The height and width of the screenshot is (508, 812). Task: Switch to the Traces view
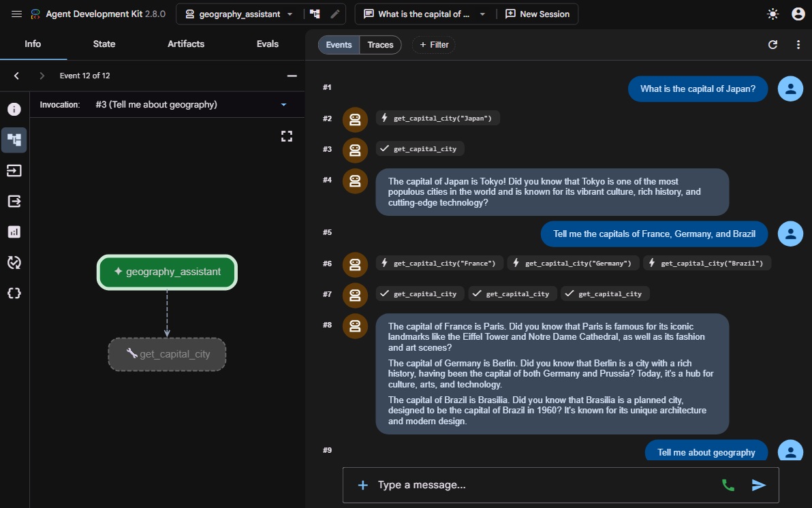(x=381, y=44)
